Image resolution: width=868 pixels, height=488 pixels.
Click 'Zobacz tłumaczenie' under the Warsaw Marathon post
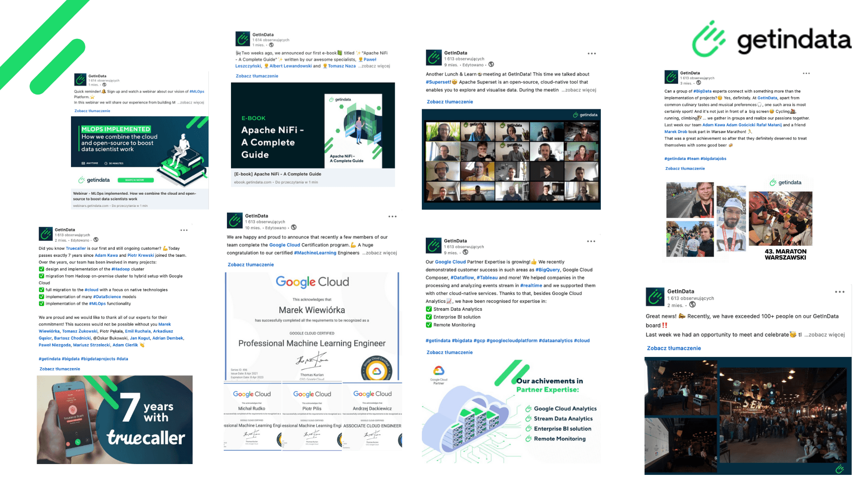[685, 169]
